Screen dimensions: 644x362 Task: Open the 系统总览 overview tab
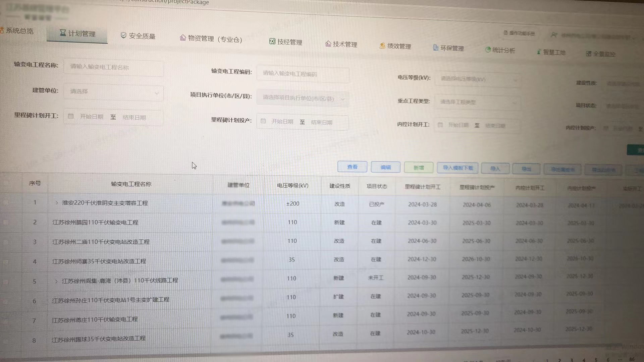click(17, 31)
